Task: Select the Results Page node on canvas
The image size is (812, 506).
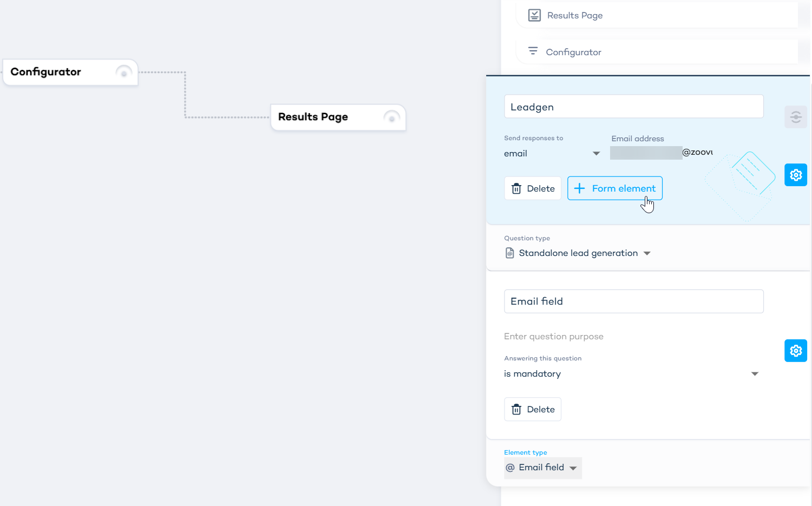Action: click(338, 117)
